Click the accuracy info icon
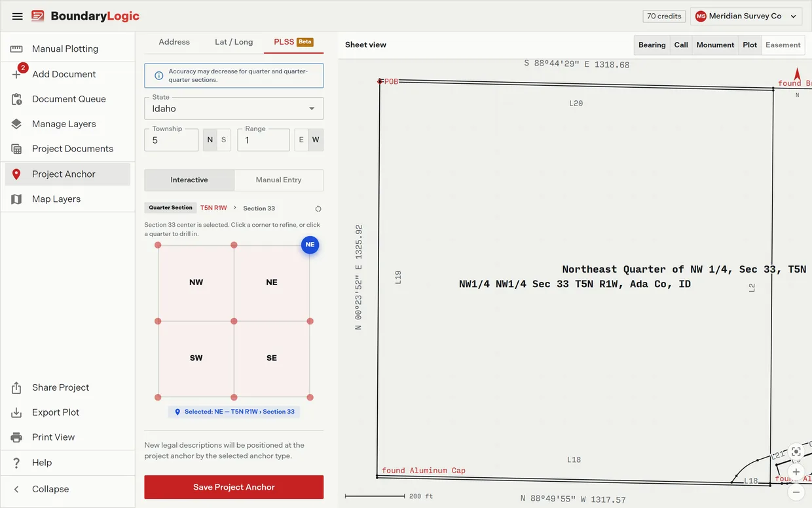The image size is (812, 508). click(158, 75)
